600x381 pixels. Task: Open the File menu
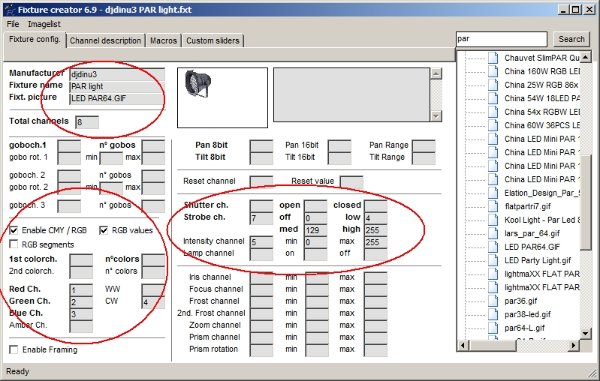click(x=13, y=24)
